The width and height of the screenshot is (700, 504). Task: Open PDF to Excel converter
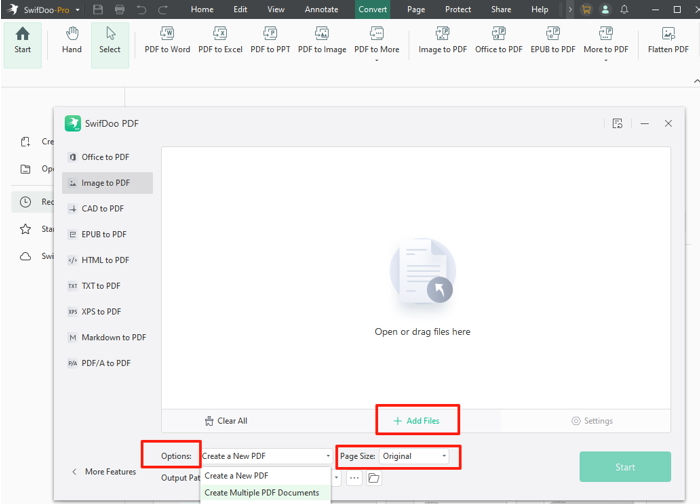220,40
